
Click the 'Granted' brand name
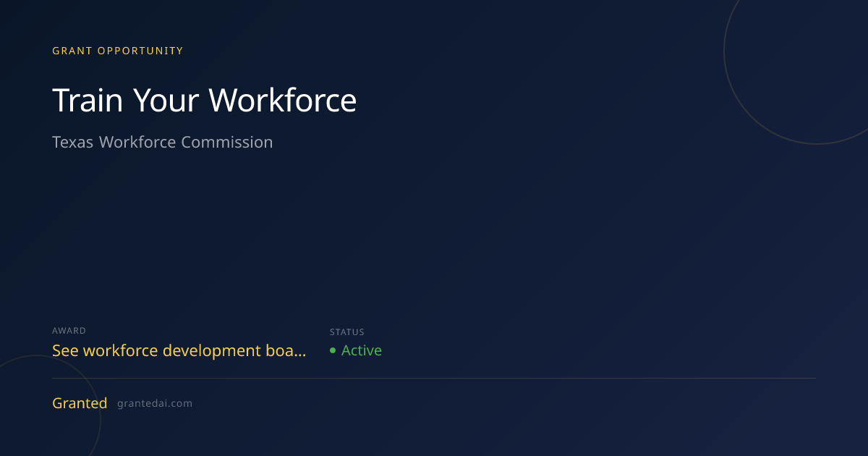(80, 403)
